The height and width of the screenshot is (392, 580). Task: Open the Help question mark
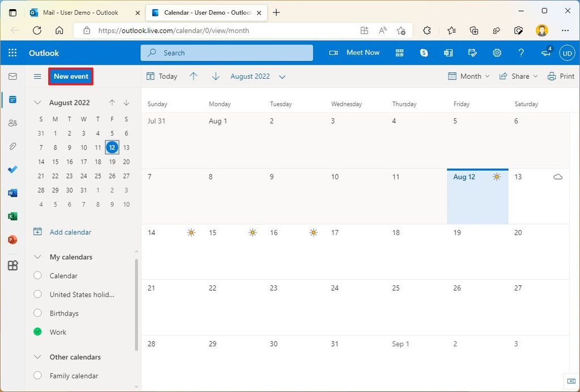click(x=521, y=53)
